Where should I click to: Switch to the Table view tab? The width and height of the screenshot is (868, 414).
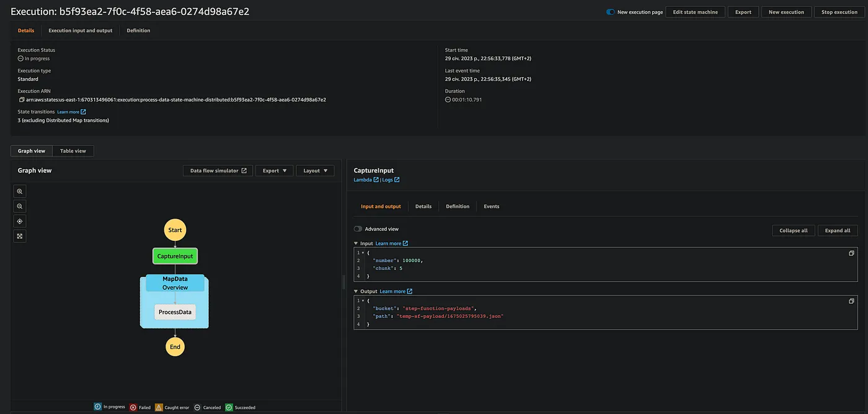[73, 151]
